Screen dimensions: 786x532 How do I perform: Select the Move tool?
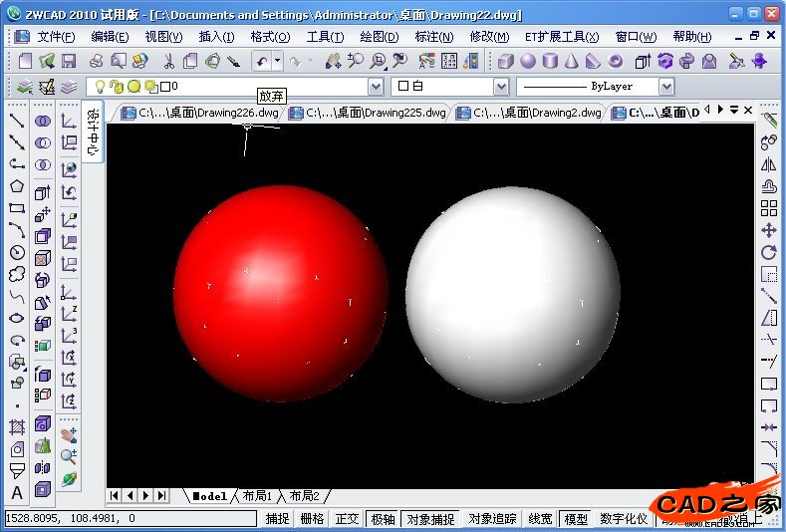768,230
